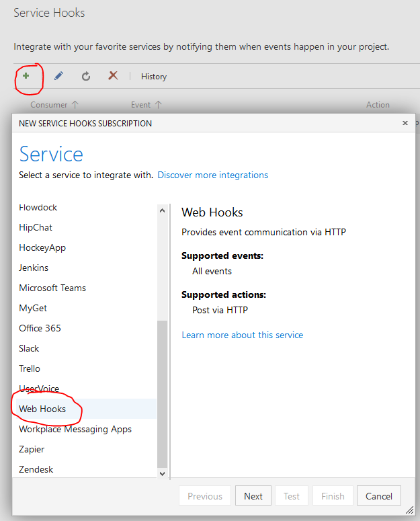Image resolution: width=420 pixels, height=521 pixels.
Task: Open History in the toolbar
Action: (x=153, y=77)
